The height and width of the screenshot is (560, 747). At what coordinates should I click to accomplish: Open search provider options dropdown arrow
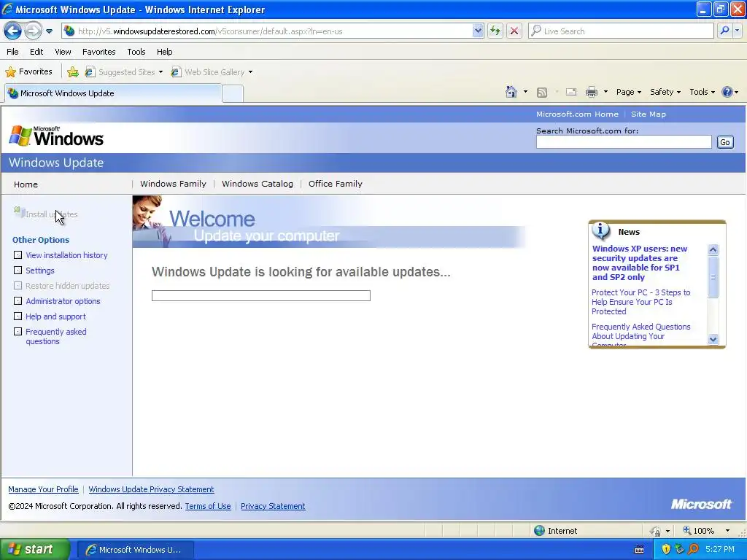pyautogui.click(x=737, y=31)
